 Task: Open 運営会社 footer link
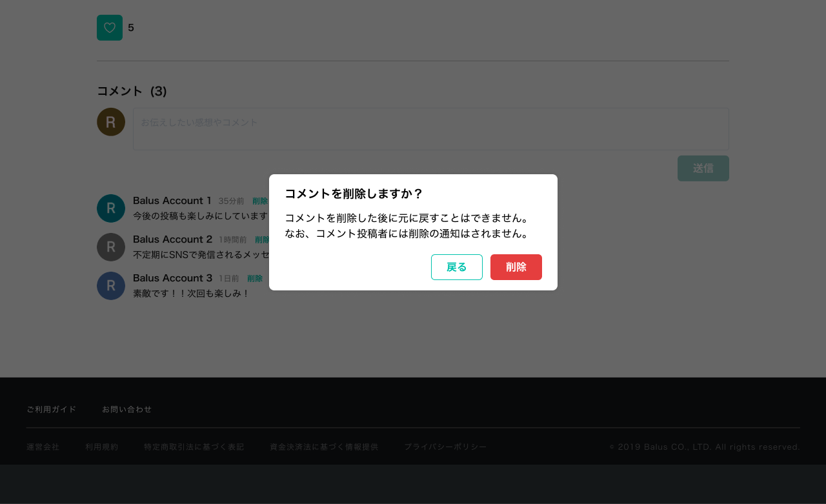pyautogui.click(x=43, y=447)
